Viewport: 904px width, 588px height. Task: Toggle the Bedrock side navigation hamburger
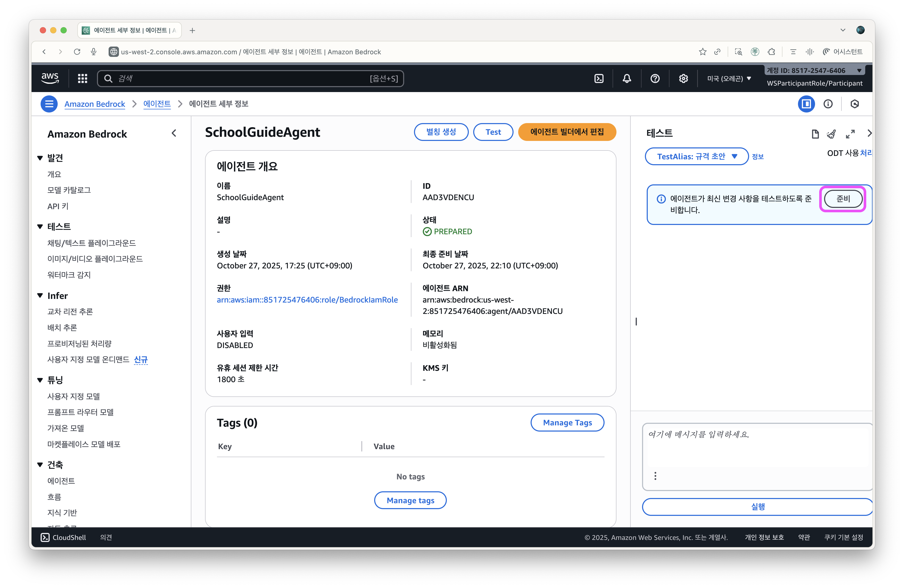click(x=49, y=104)
